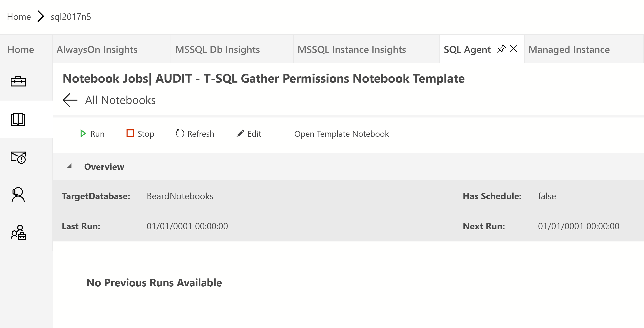Image resolution: width=644 pixels, height=328 pixels.
Task: Go to the Home dashboard tab
Action: point(21,50)
